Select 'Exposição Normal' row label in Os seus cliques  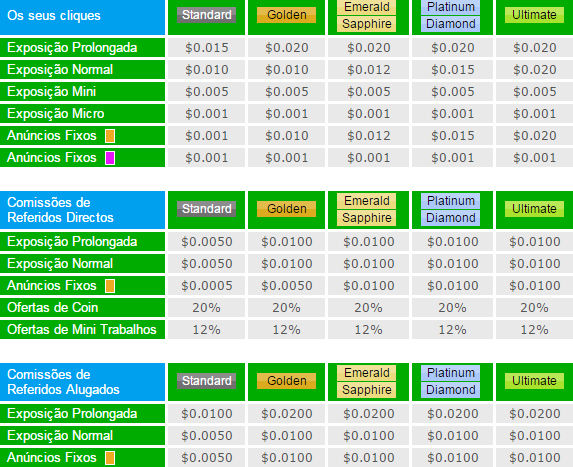[60, 70]
